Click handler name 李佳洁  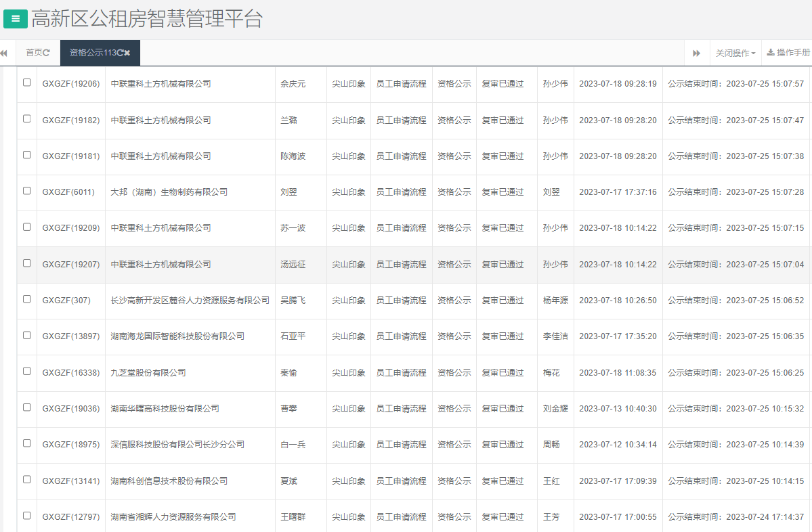click(x=555, y=336)
